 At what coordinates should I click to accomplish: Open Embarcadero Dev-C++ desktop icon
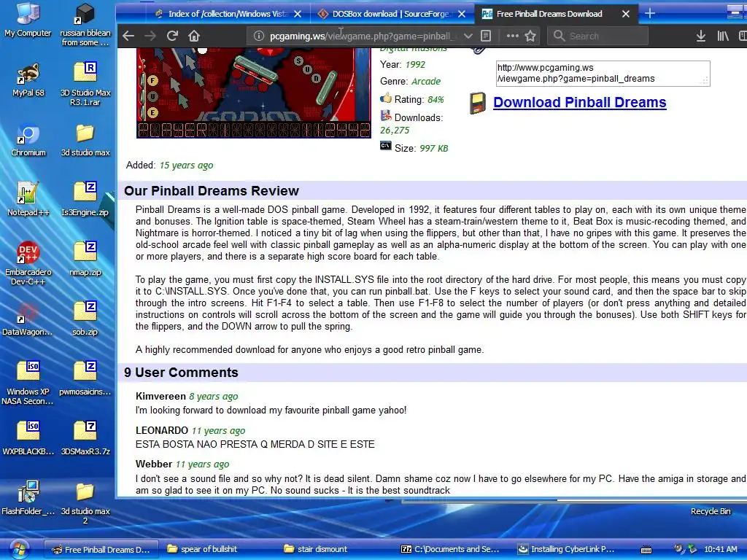tap(28, 263)
